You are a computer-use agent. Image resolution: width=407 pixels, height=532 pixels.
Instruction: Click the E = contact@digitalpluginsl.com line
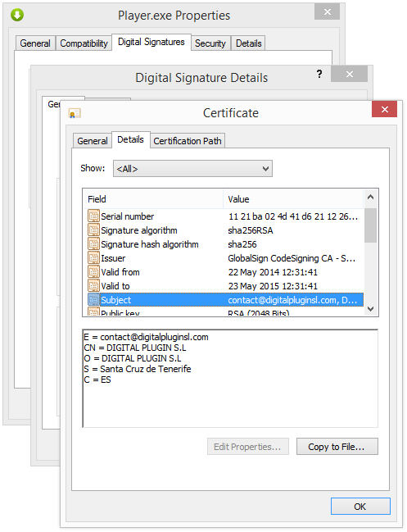click(x=146, y=337)
